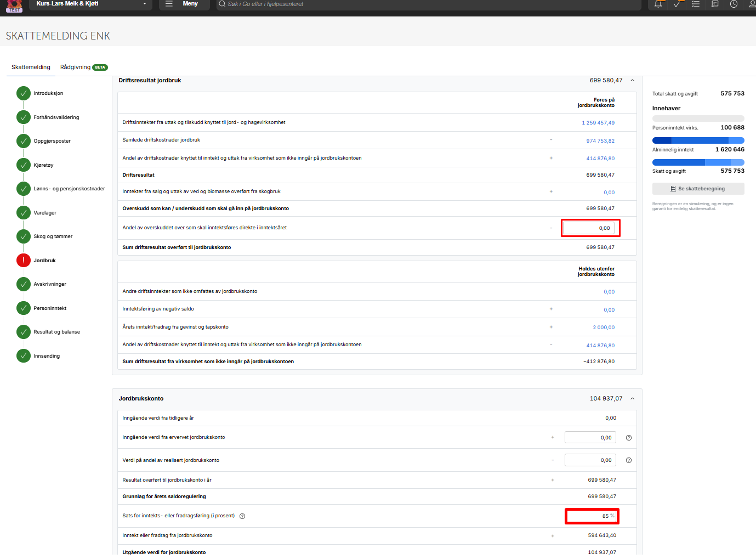Edit the Sats for inntektsføring percent field
Screen dimensions: 756x559
pyautogui.click(x=592, y=516)
